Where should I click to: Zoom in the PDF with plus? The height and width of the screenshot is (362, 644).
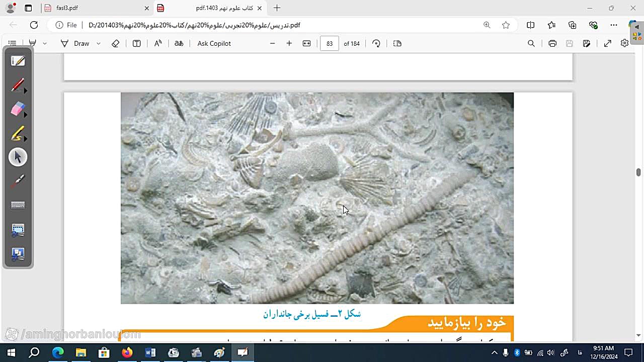[x=289, y=43]
